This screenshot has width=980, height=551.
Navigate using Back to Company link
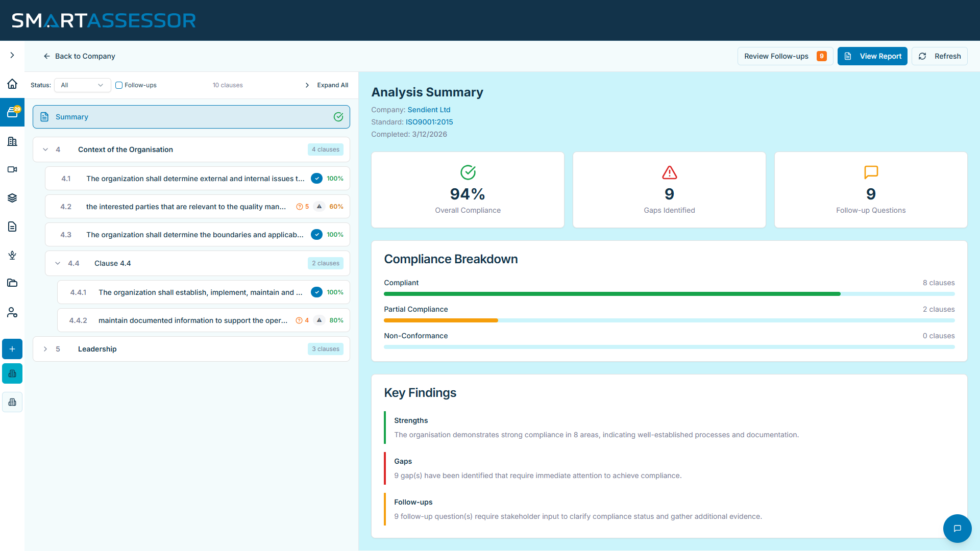pos(79,56)
